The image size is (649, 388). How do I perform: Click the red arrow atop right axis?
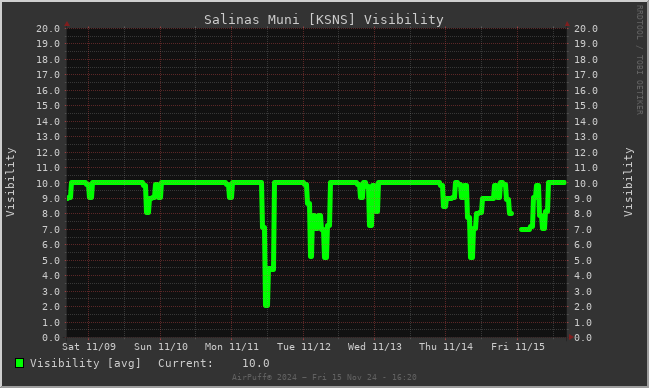point(567,24)
